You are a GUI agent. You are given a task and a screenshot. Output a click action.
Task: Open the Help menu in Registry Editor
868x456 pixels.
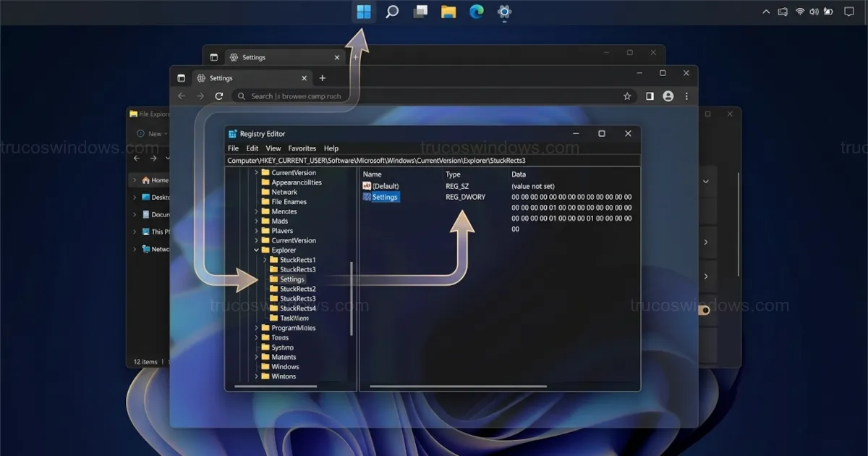point(331,148)
